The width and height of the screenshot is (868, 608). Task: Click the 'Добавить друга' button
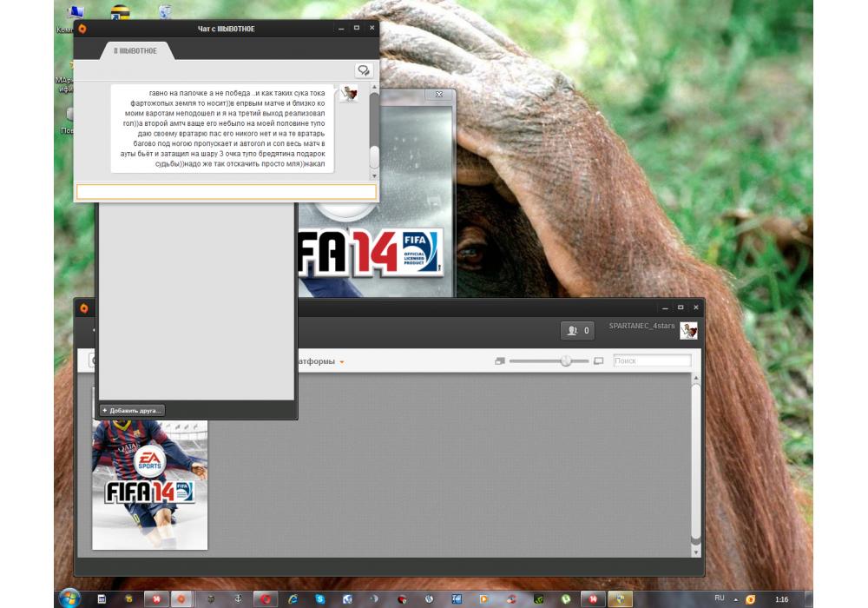[x=132, y=410]
